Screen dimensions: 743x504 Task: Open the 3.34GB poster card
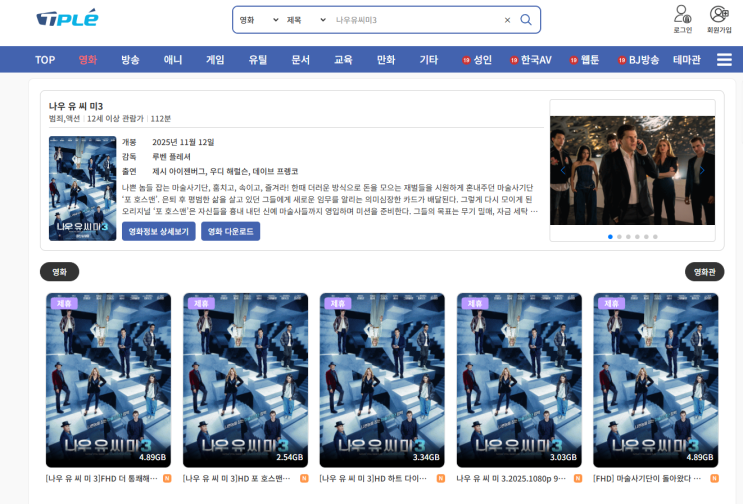click(x=382, y=380)
